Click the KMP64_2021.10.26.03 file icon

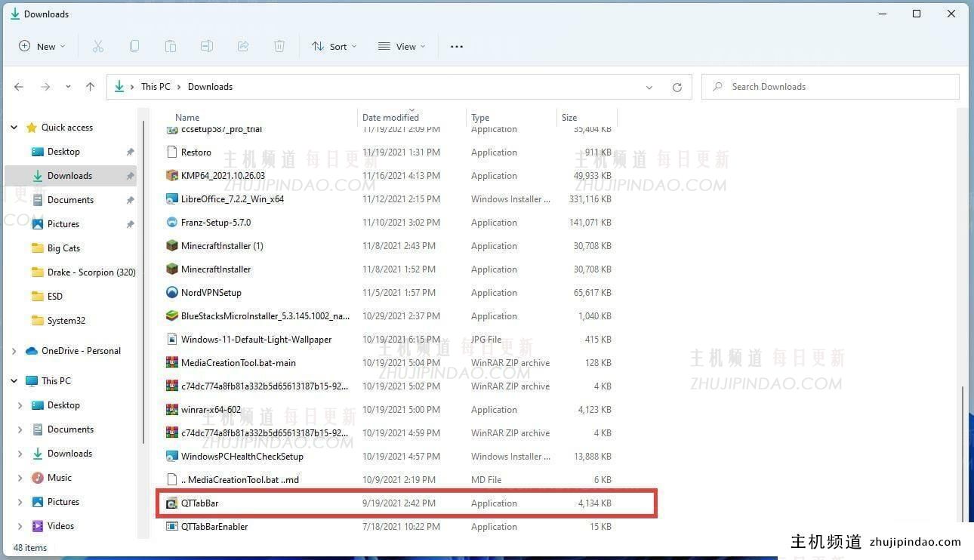tap(172, 176)
